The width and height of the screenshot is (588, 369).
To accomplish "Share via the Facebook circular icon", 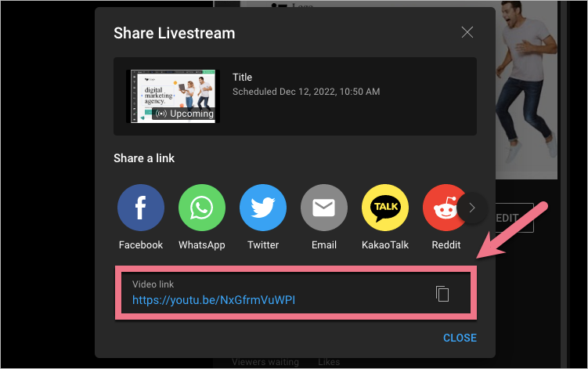I will (141, 208).
